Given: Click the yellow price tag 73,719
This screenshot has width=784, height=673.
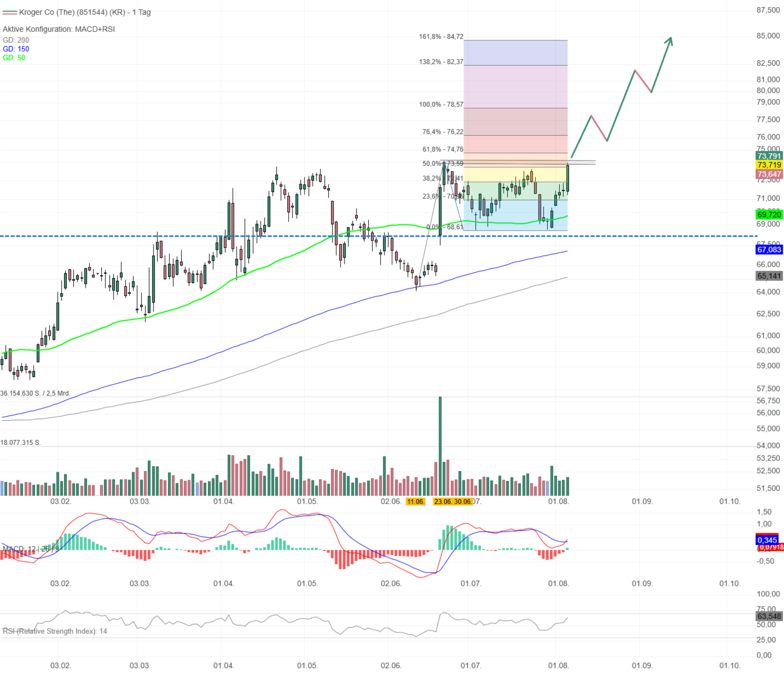Looking at the screenshot, I should point(769,165).
